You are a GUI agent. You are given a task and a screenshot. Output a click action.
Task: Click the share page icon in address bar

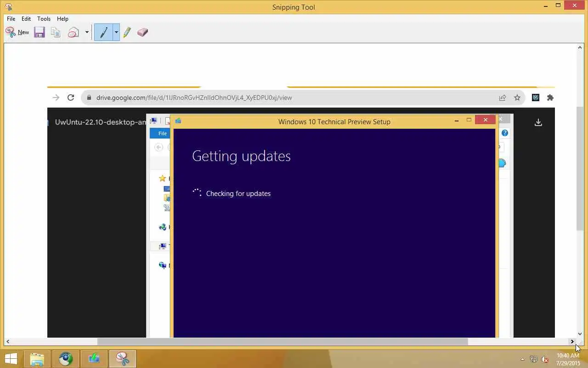pos(503,98)
